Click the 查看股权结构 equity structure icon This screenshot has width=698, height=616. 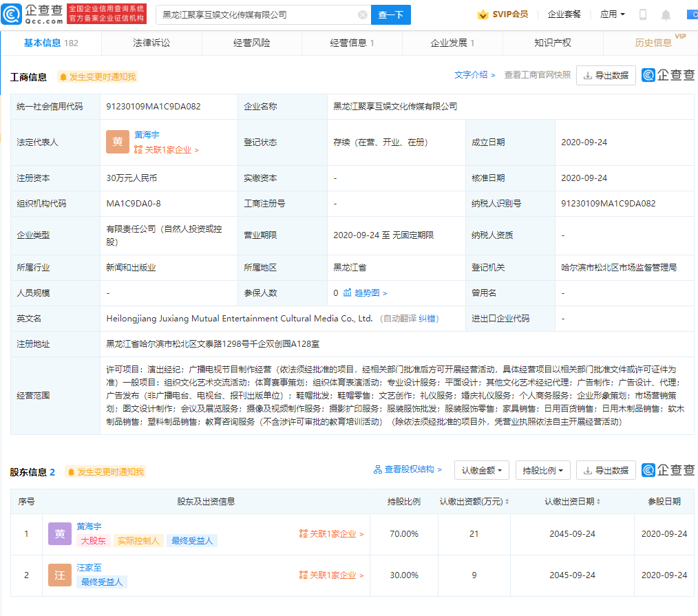[378, 469]
